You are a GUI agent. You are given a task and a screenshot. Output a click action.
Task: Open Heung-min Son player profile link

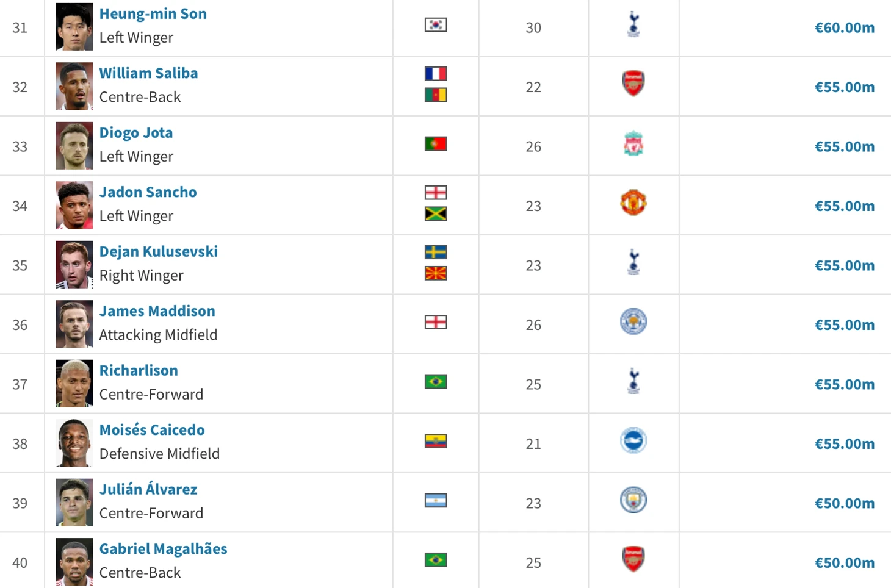[153, 13]
